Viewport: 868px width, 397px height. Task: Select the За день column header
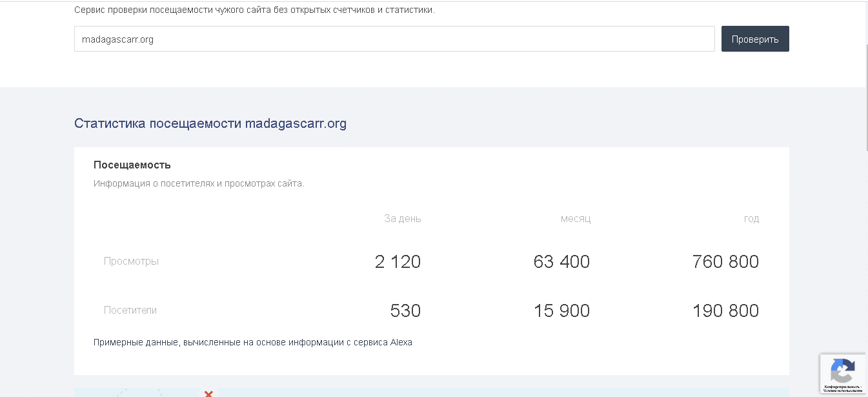click(x=402, y=219)
